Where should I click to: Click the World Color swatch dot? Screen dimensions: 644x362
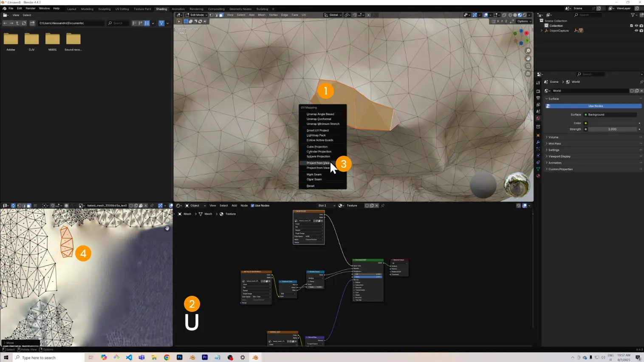pyautogui.click(x=585, y=123)
